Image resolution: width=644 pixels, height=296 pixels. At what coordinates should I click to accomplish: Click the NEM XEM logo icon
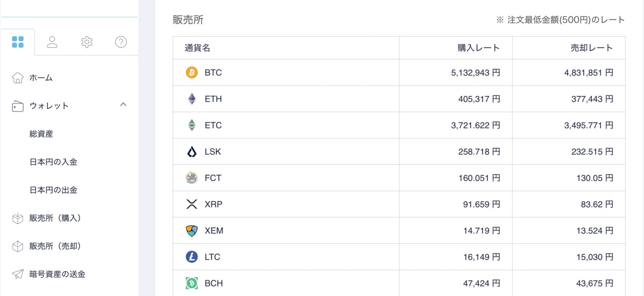coord(192,231)
